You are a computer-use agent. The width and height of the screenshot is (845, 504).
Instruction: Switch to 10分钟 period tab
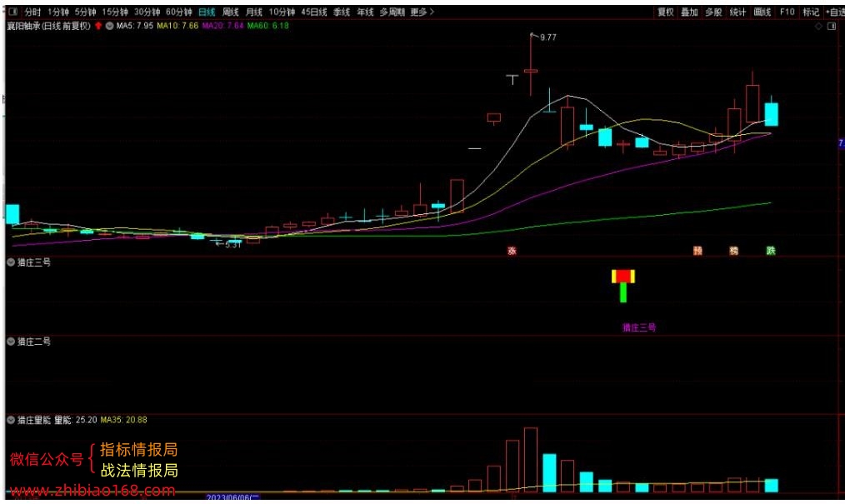(282, 12)
